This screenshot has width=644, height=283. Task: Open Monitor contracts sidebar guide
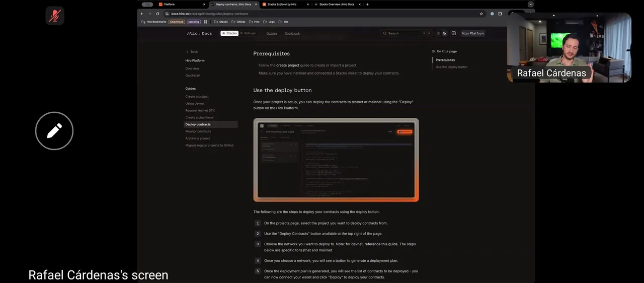click(x=198, y=131)
